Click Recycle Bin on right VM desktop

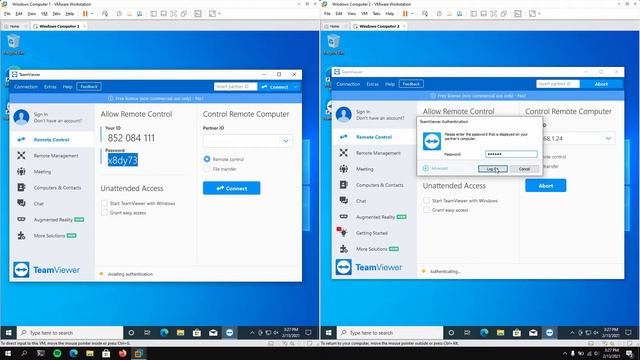coord(333,44)
